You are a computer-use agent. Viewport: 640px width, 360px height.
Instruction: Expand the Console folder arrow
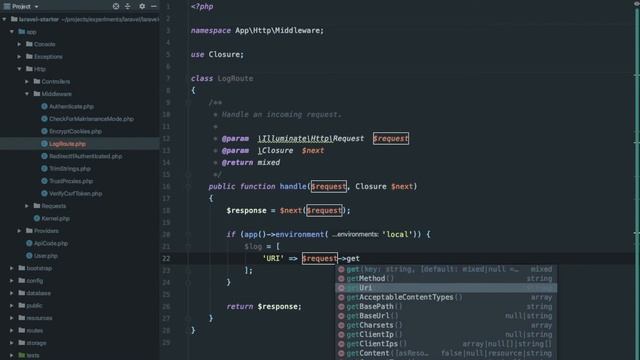pyautogui.click(x=19, y=44)
